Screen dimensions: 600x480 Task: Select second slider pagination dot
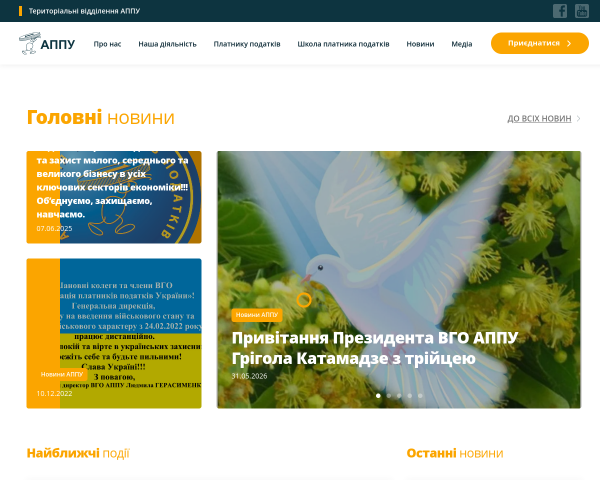click(389, 395)
